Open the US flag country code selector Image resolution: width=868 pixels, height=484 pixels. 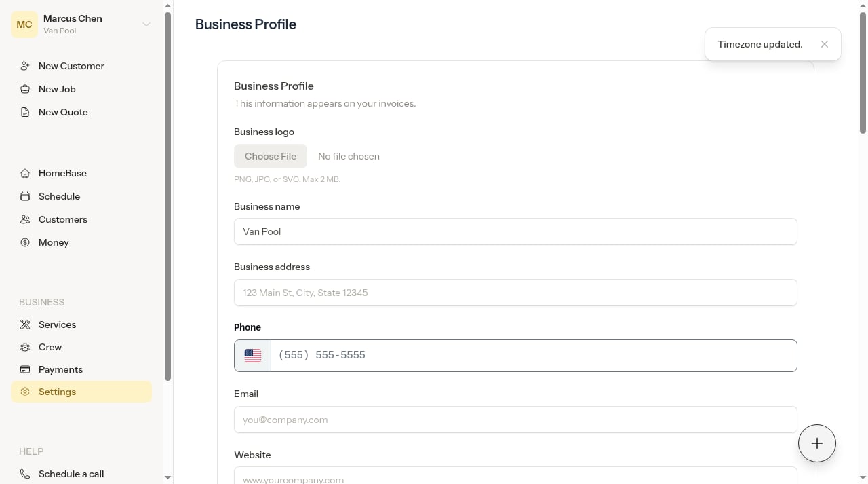(253, 356)
